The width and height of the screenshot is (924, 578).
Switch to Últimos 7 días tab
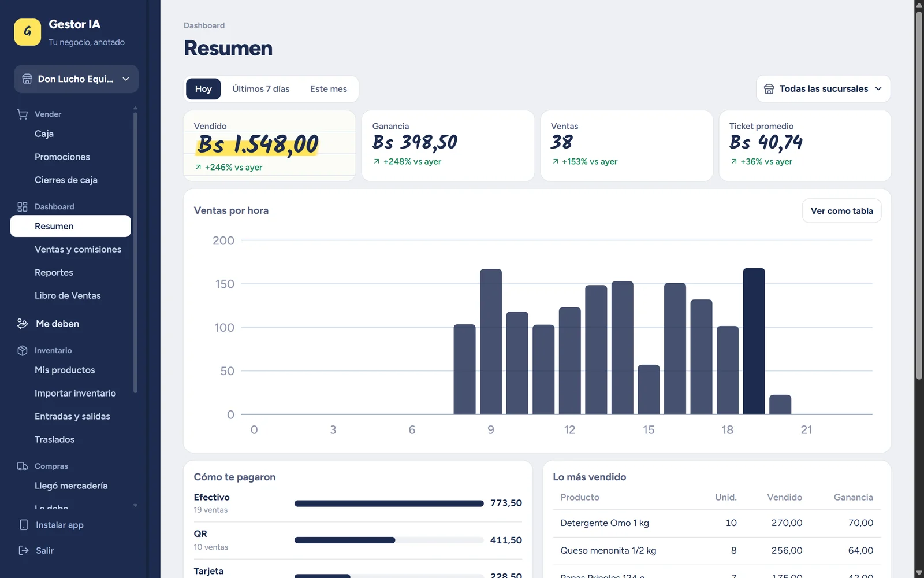click(x=261, y=89)
